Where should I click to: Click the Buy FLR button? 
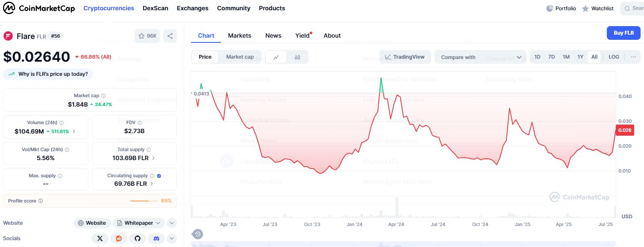623,33
